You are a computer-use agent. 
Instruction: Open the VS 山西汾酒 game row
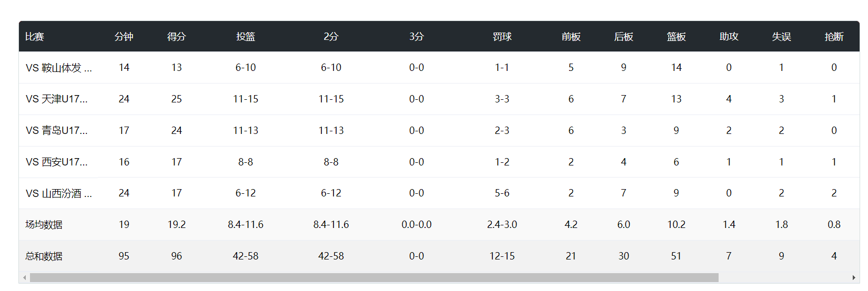point(58,194)
